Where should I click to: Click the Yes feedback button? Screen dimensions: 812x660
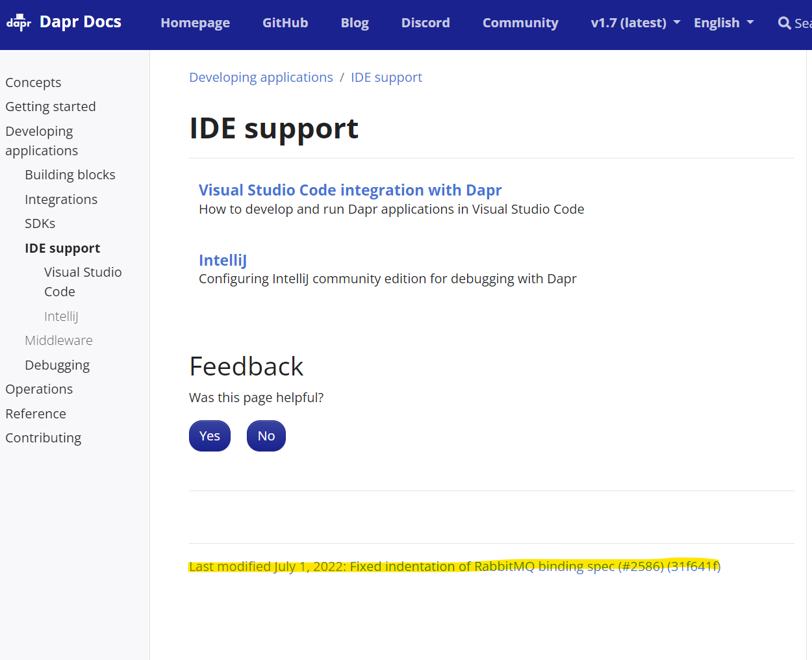[x=210, y=436]
